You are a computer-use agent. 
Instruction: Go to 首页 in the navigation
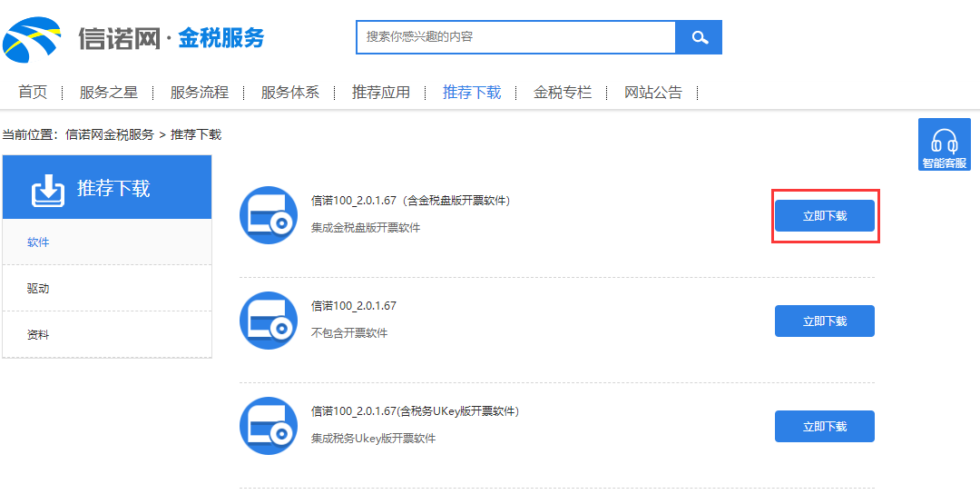coord(33,93)
